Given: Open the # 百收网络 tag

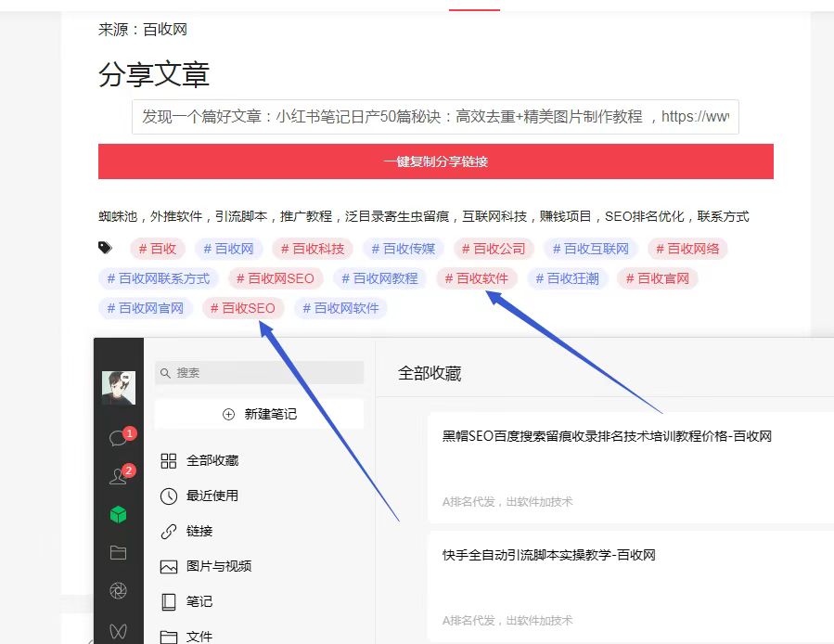Looking at the screenshot, I should [687, 249].
